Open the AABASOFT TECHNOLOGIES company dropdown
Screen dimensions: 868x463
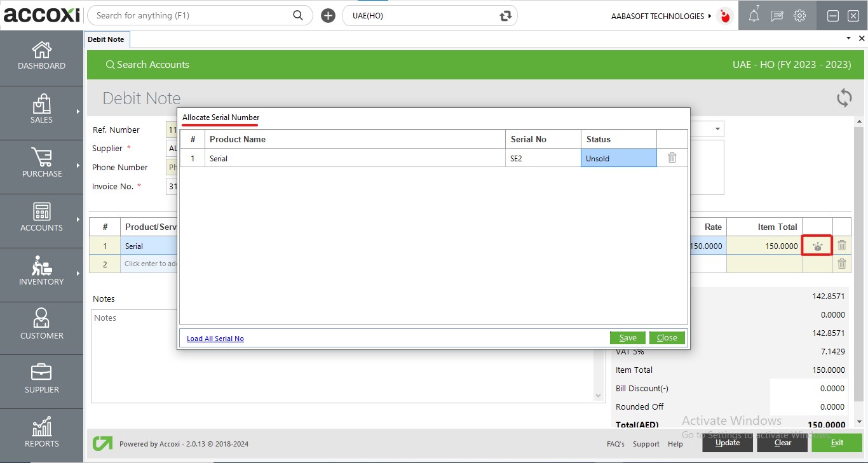tap(661, 16)
